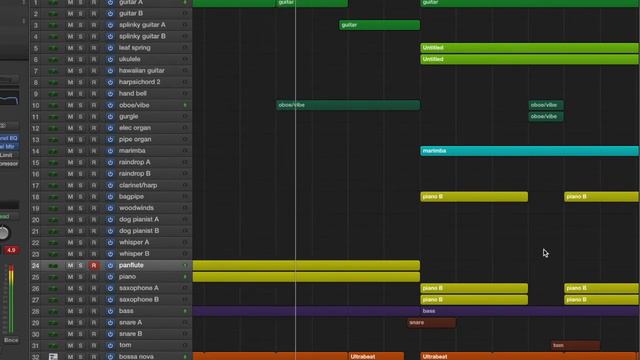
Task: Open the Read automation mode menu
Action: point(8,216)
